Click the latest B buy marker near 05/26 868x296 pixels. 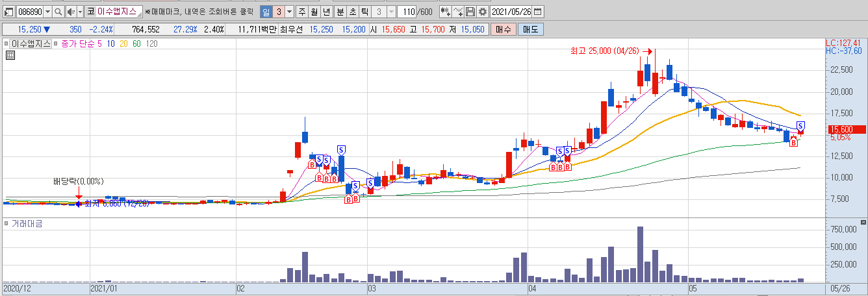pos(793,143)
